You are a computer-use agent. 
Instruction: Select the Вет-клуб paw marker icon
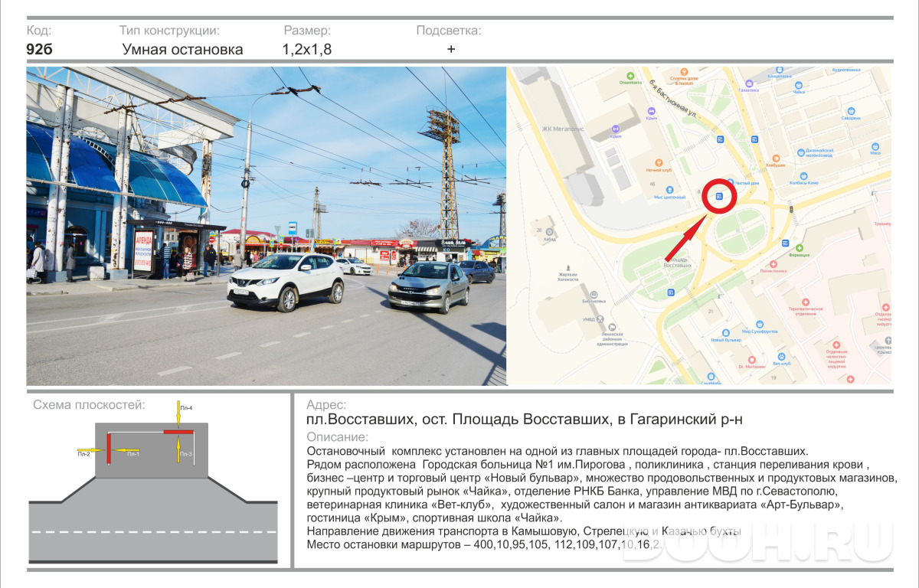point(780,357)
